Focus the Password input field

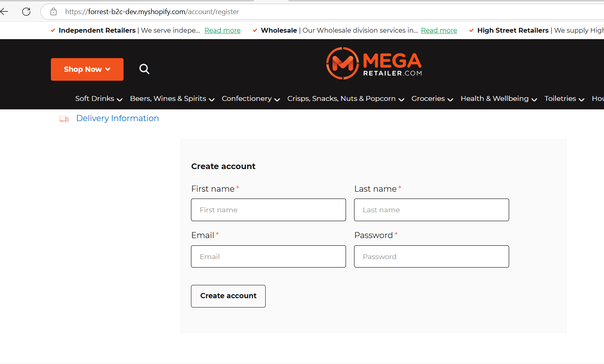(432, 257)
